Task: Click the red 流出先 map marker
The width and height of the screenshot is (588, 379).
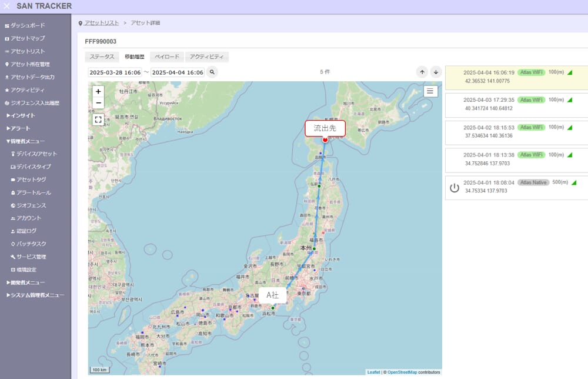Action: click(x=325, y=140)
